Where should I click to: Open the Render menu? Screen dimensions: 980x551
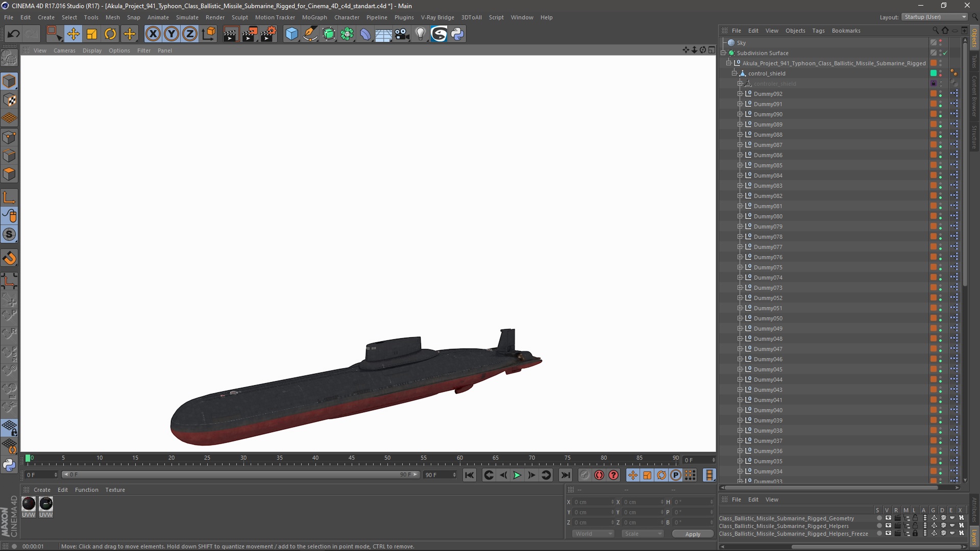(215, 17)
